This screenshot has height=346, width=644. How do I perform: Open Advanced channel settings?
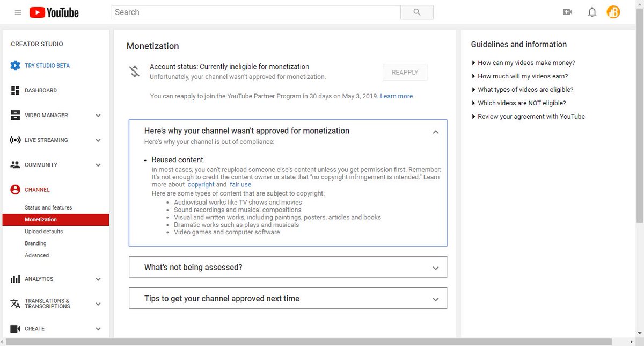[36, 255]
